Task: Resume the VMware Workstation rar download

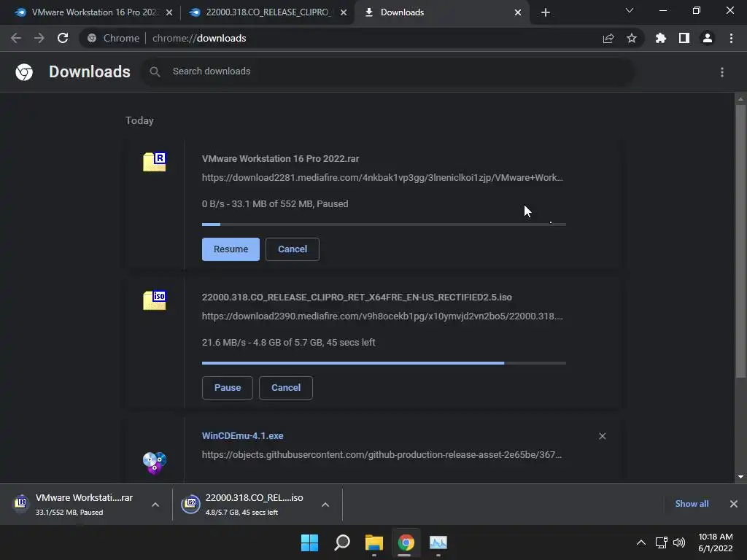Action: (x=231, y=249)
